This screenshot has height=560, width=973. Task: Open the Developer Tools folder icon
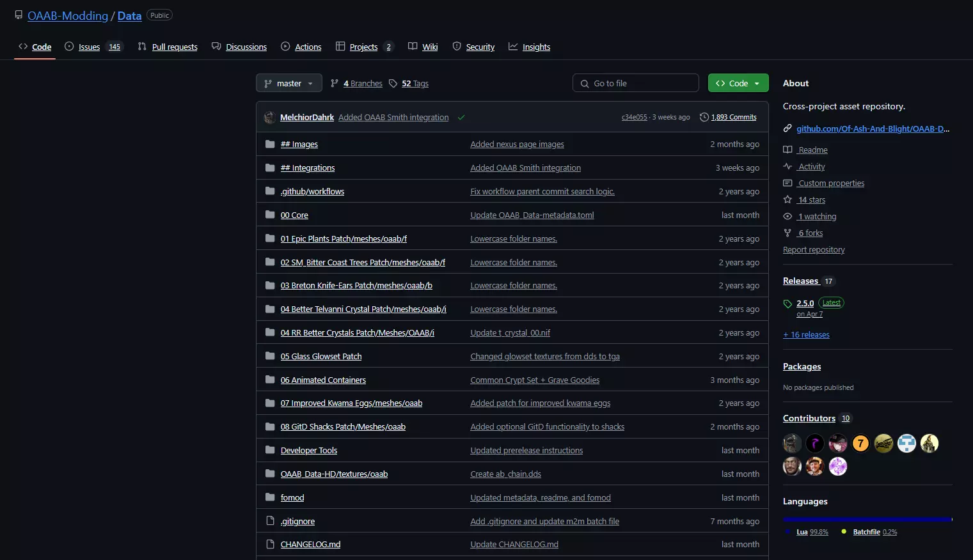click(x=270, y=450)
